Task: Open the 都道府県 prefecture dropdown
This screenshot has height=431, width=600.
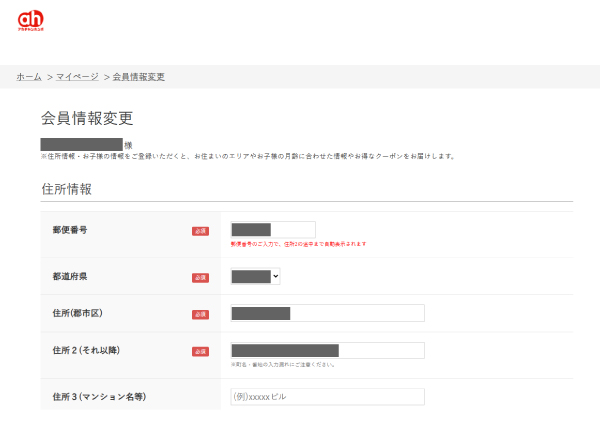Action: tap(256, 276)
